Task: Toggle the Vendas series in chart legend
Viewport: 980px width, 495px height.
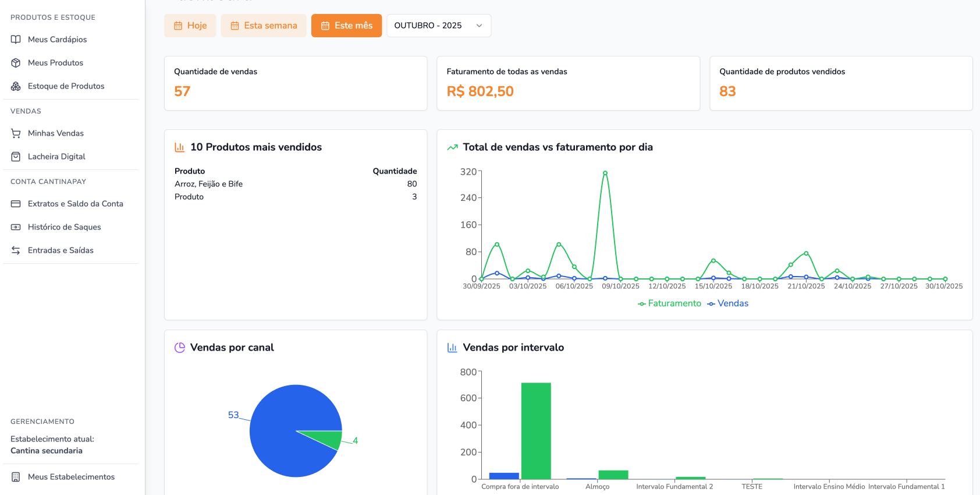Action: coord(728,303)
